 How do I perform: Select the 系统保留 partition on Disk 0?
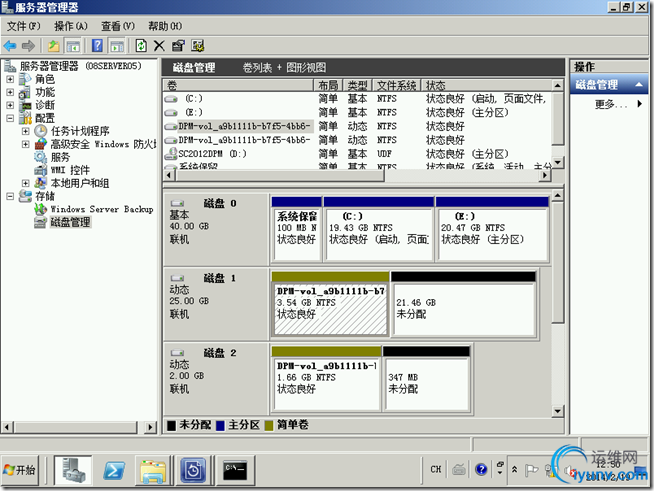(x=296, y=229)
